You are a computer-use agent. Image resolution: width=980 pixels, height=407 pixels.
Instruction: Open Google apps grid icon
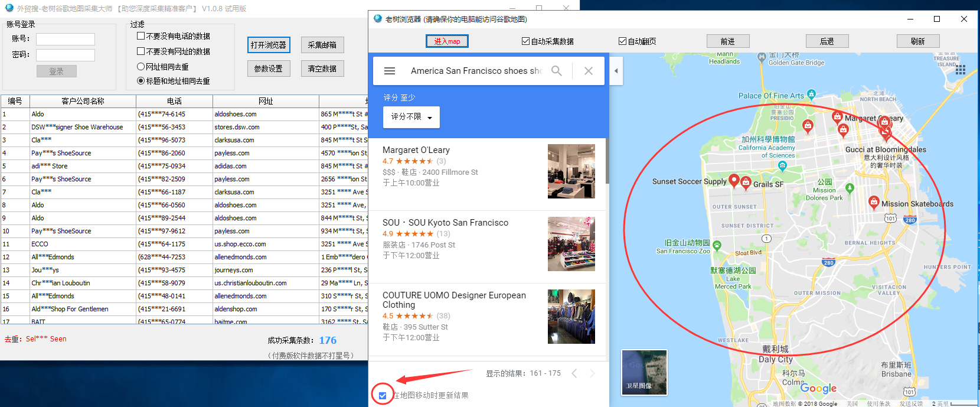961,70
